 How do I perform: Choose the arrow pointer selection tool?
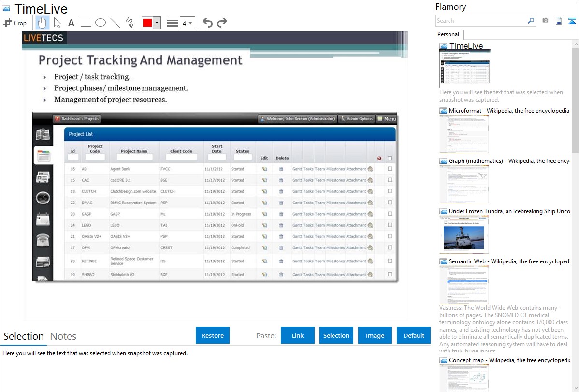pyautogui.click(x=58, y=23)
